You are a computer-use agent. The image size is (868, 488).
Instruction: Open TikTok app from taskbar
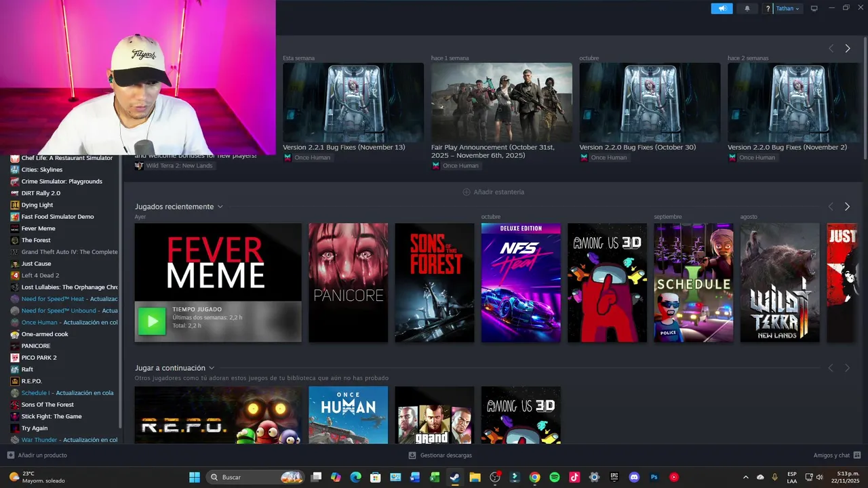click(x=574, y=477)
